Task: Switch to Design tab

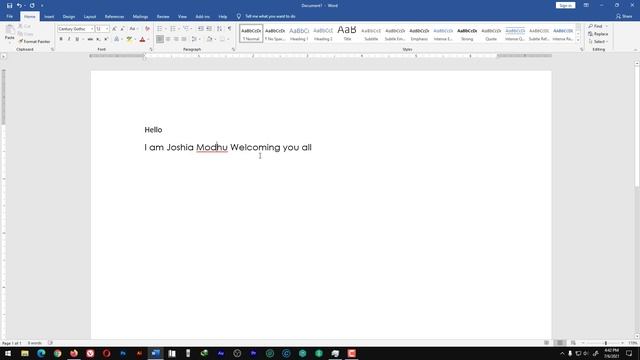Action: [x=69, y=17]
